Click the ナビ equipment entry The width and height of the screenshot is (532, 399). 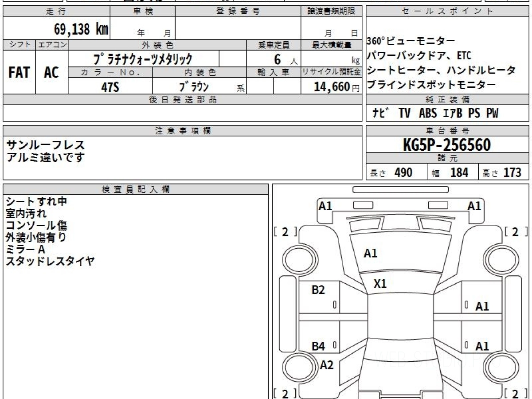(381, 113)
